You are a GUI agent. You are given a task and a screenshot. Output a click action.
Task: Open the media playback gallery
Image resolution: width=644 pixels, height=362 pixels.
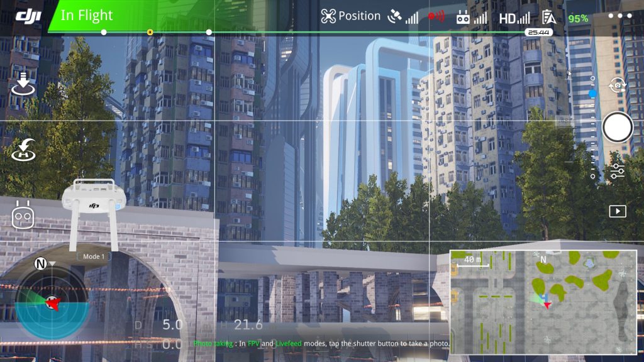pos(618,211)
